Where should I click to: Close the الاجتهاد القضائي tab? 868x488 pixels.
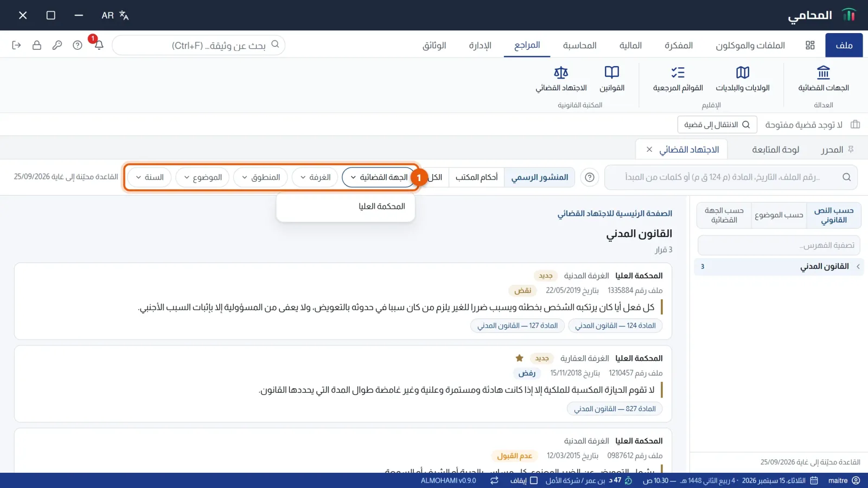[649, 150]
